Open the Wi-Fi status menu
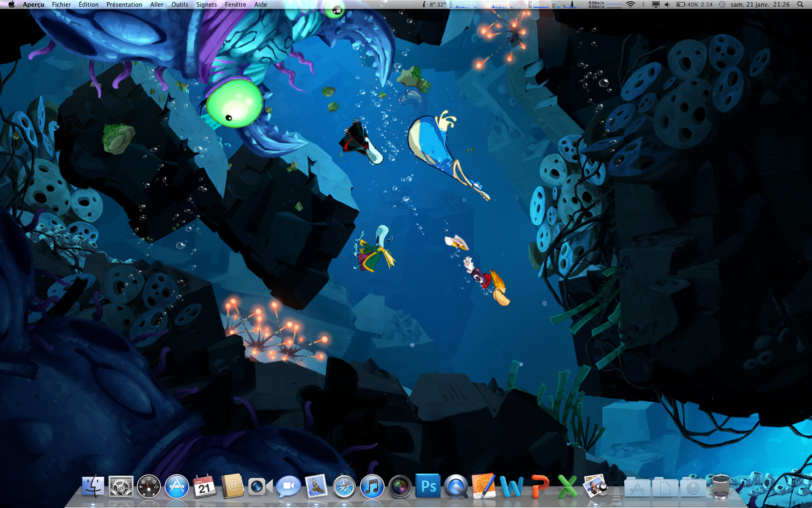Viewport: 812px width, 508px height. [x=630, y=5]
